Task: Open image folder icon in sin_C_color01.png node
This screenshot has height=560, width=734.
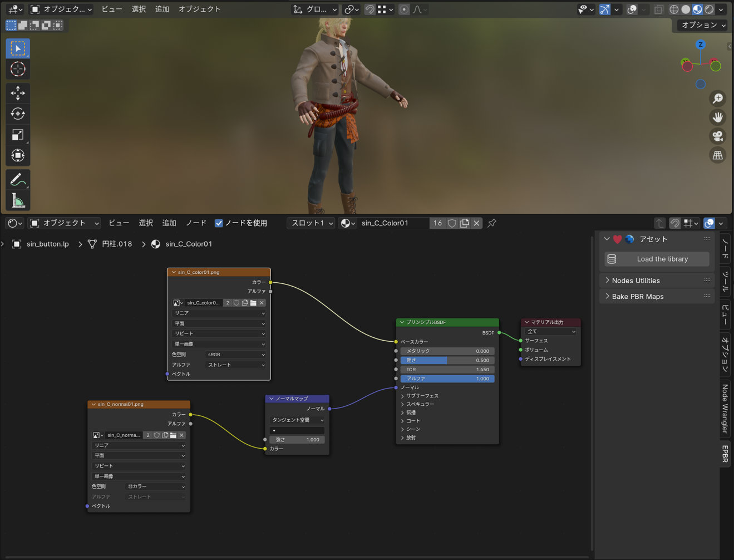Action: (253, 303)
